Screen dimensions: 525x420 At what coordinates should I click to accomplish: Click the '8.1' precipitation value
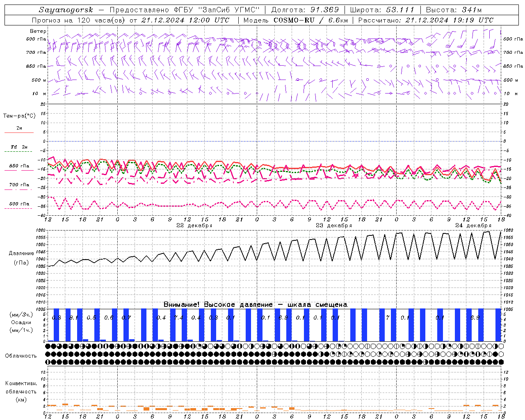click(x=74, y=318)
